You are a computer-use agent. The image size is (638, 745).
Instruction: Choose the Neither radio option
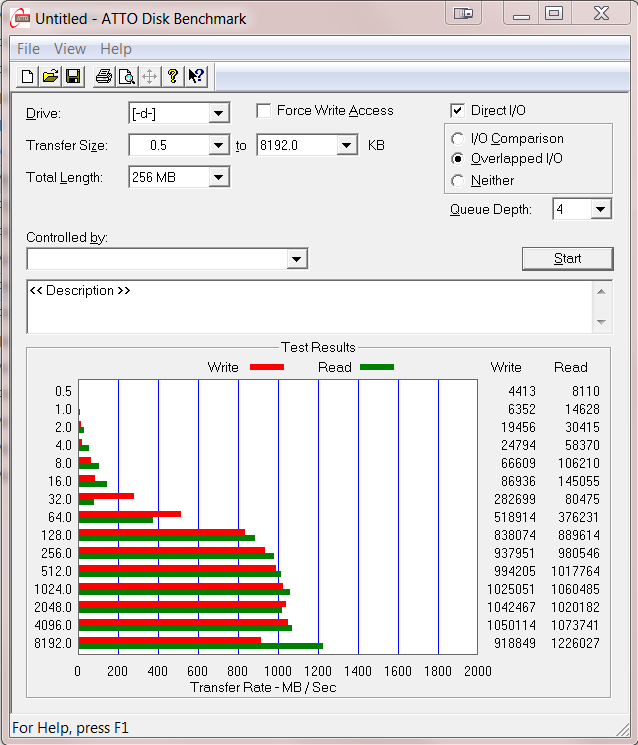tap(458, 181)
